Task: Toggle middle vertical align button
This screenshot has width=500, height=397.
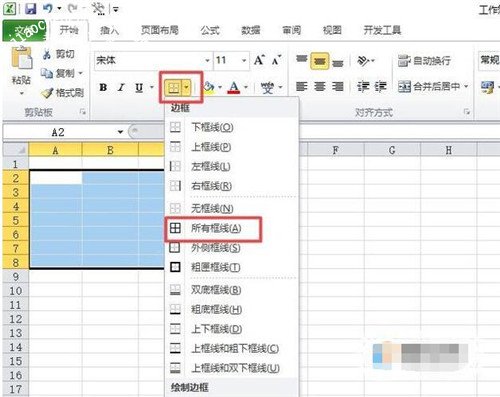Action: [x=320, y=61]
